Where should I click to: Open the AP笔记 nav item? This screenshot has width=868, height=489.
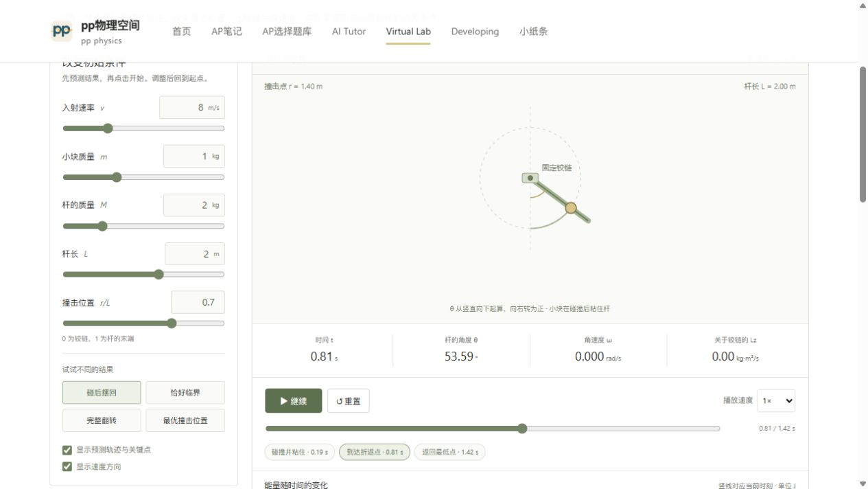click(x=226, y=32)
